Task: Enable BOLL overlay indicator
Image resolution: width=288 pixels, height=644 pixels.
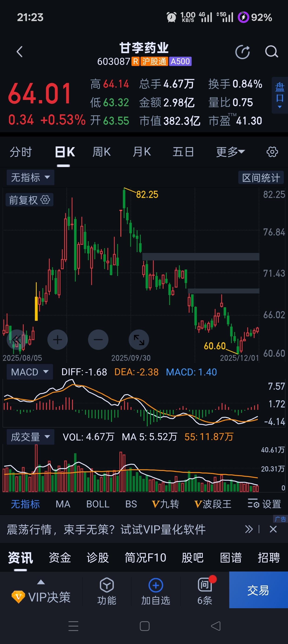Action: pyautogui.click(x=98, y=504)
